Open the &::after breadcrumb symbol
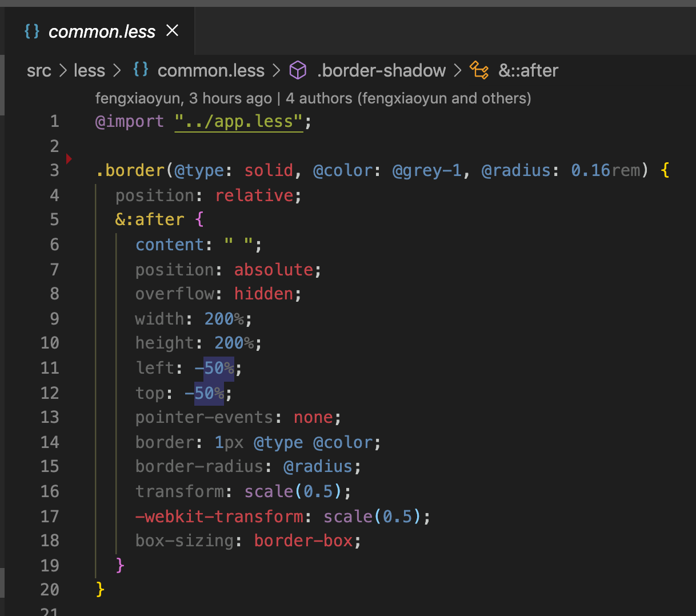 [x=528, y=71]
